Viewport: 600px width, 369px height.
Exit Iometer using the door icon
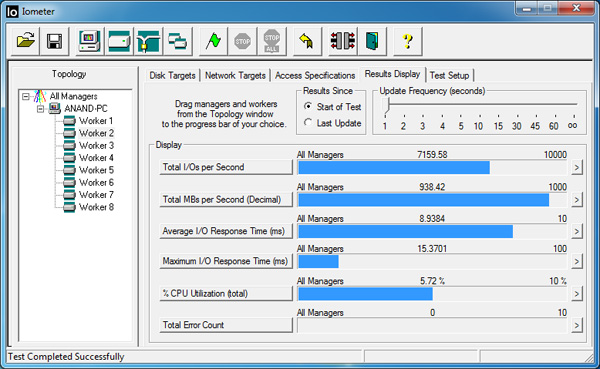372,41
